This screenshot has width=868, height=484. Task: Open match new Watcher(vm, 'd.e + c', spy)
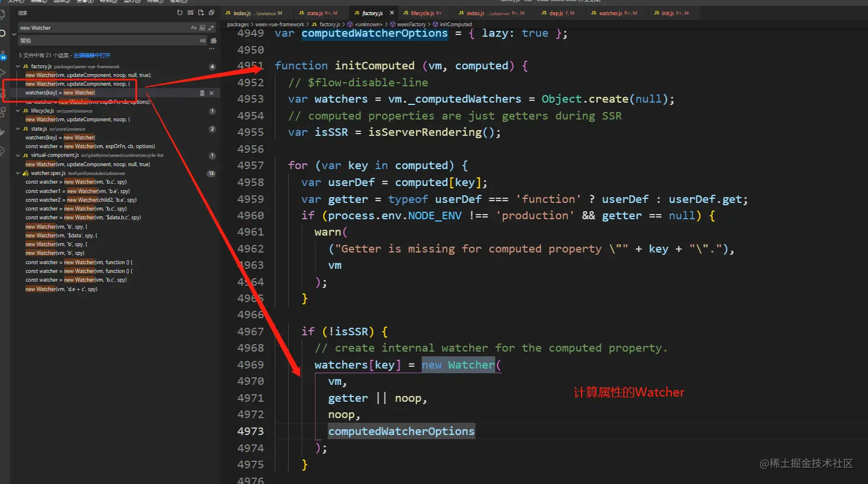[x=61, y=289]
